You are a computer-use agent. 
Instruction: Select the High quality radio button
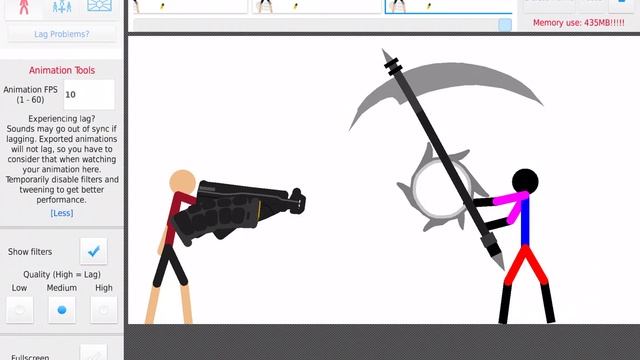tap(104, 310)
